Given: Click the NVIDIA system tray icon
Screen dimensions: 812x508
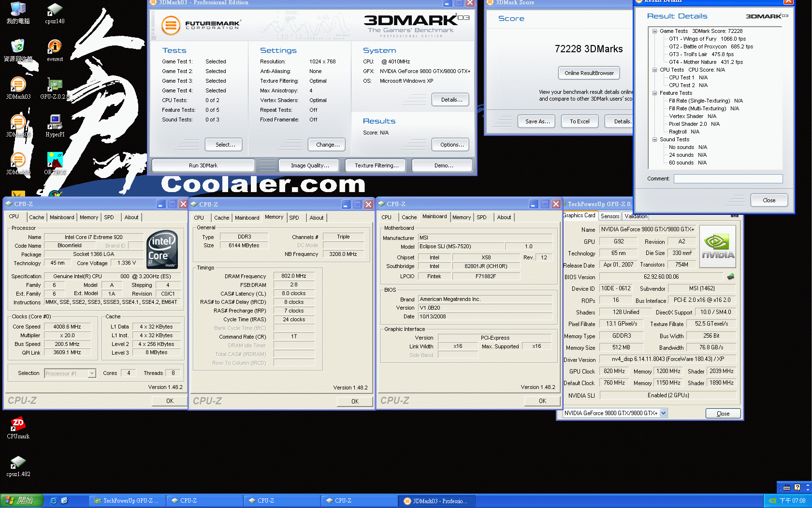Looking at the screenshot, I should pyautogui.click(x=772, y=501).
